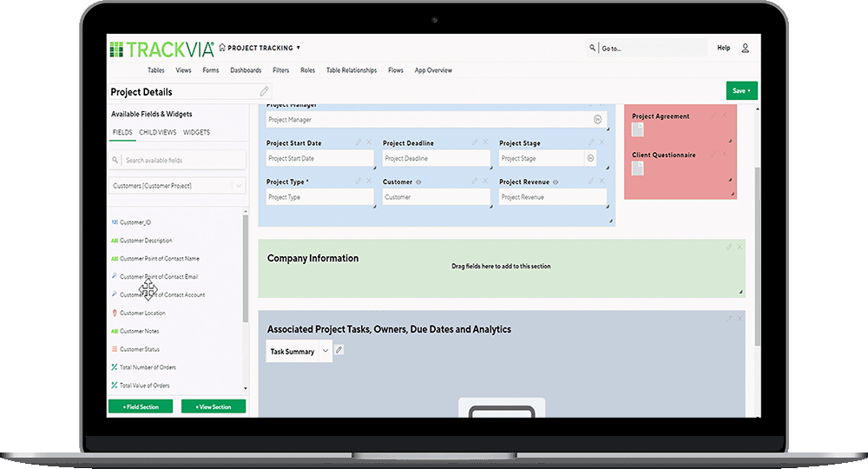
Task: Click the pencil icon beside Project Details title
Action: [264, 91]
